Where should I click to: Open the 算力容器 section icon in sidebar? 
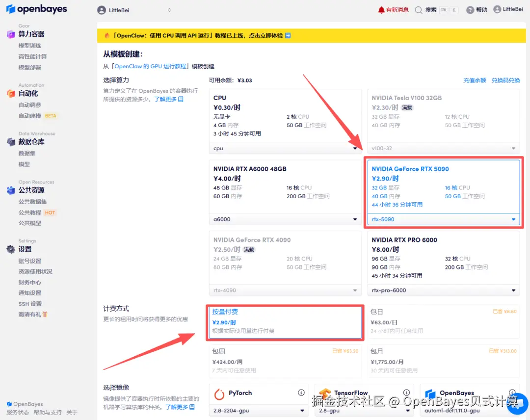pyautogui.click(x=10, y=34)
